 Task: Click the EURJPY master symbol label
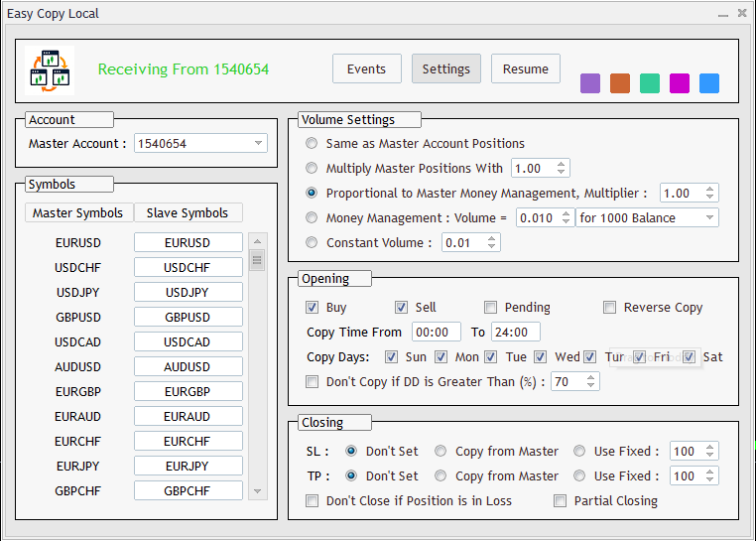(77, 467)
